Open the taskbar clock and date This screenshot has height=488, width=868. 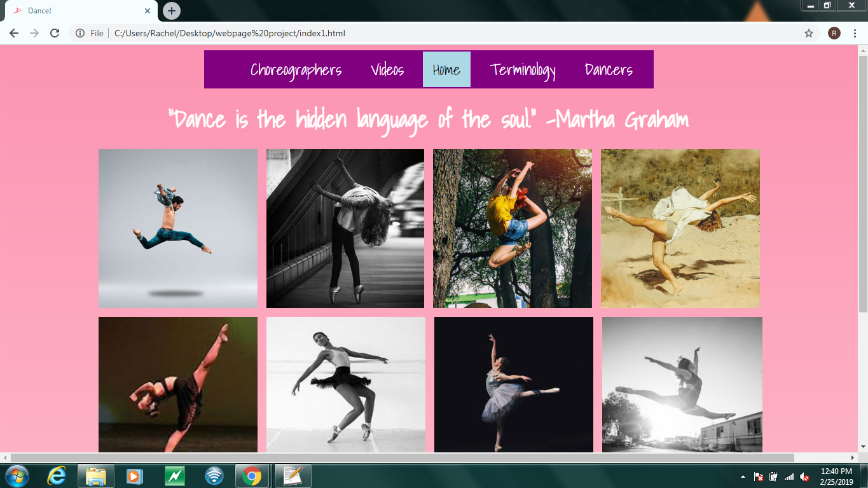click(837, 477)
